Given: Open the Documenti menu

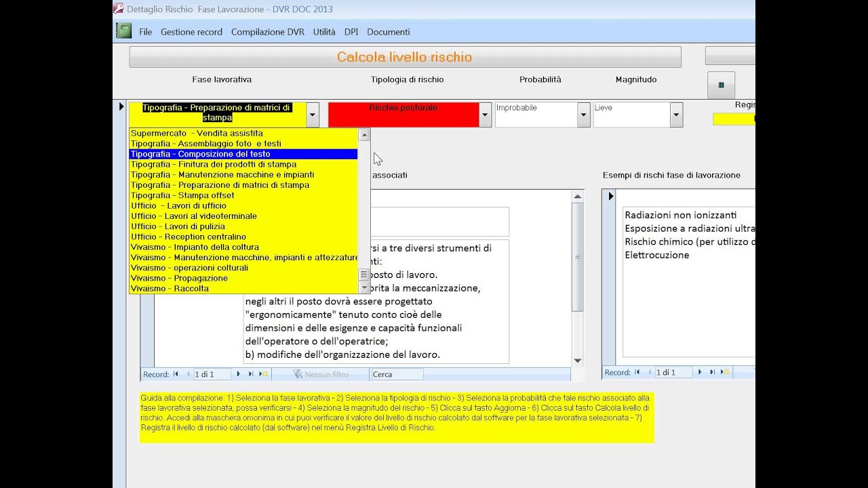Looking at the screenshot, I should pos(389,32).
